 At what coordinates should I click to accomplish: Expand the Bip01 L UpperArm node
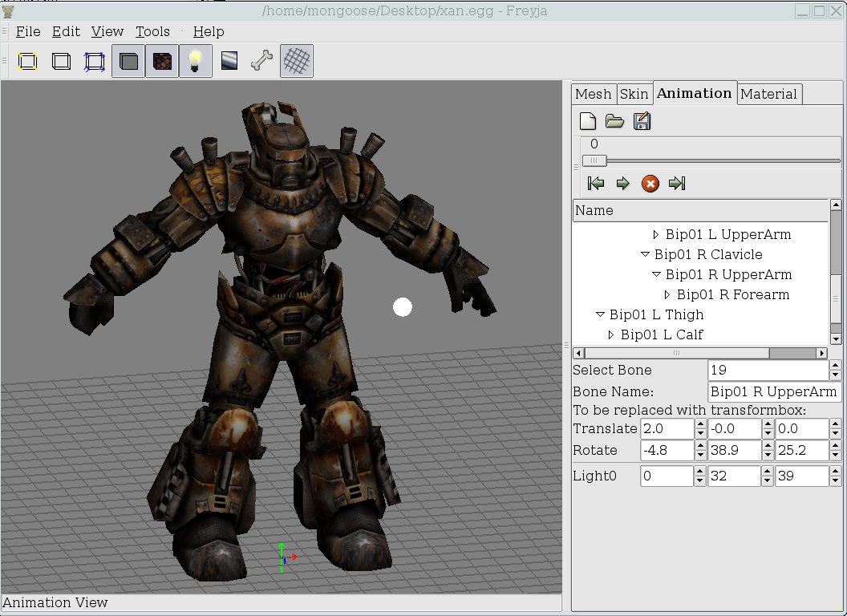(x=656, y=234)
